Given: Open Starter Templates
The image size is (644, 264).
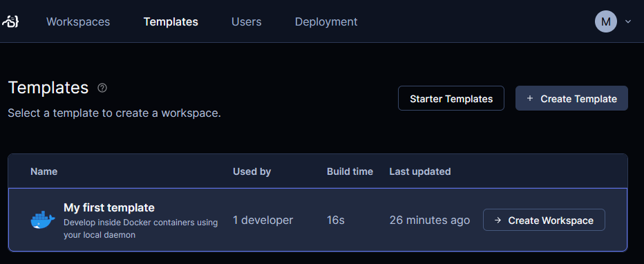Looking at the screenshot, I should 451,98.
